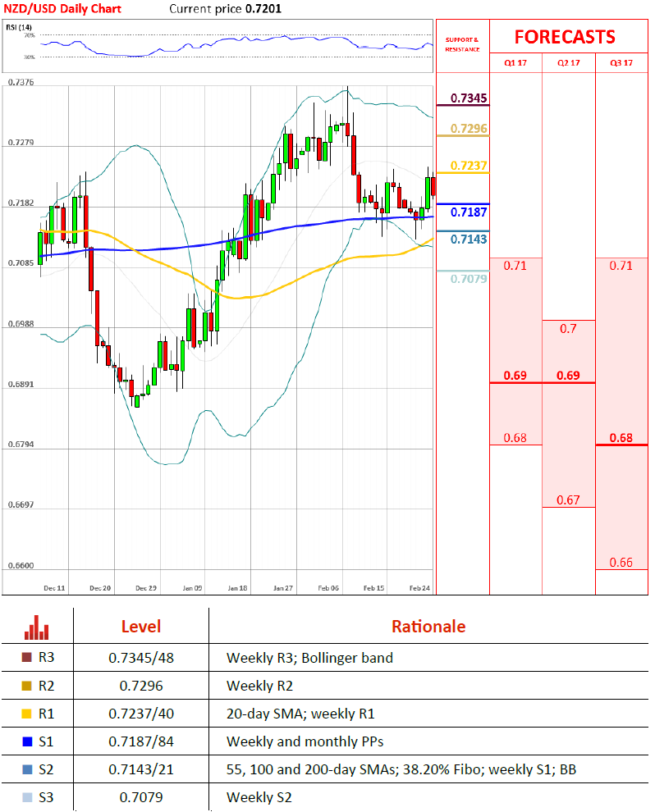Click the Dec 29 date axis label
Viewport: 655px width, 812px height.
pos(146,588)
